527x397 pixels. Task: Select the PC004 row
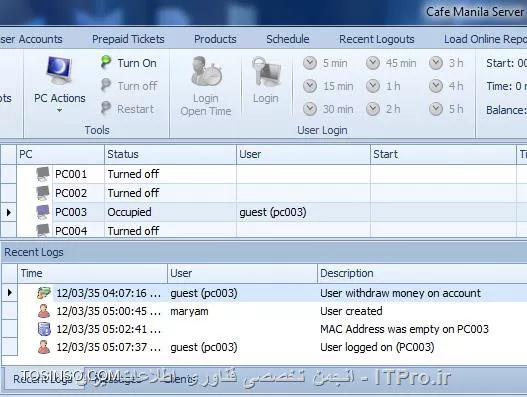pyautogui.click(x=264, y=230)
